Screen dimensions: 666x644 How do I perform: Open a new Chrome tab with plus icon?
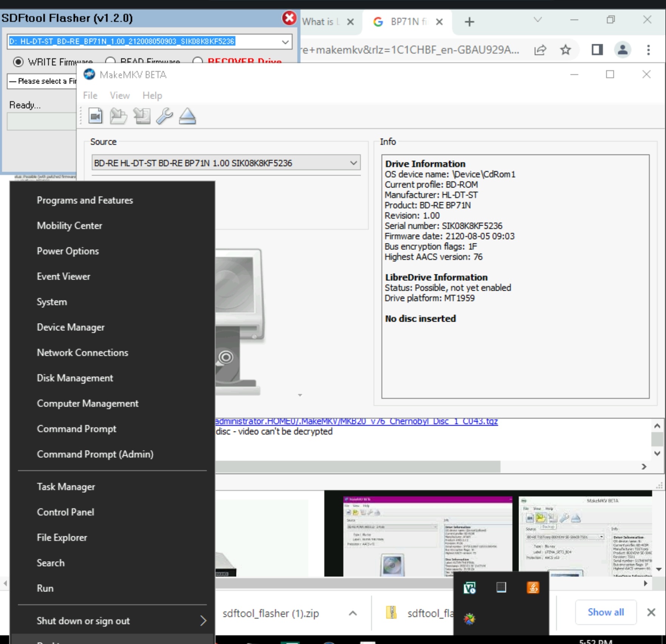pyautogui.click(x=469, y=22)
